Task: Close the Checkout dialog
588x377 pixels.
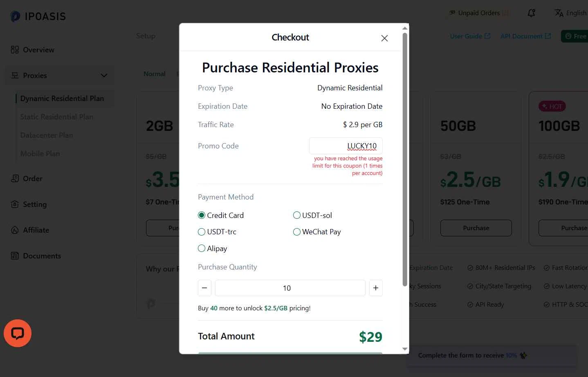Action: (384, 38)
